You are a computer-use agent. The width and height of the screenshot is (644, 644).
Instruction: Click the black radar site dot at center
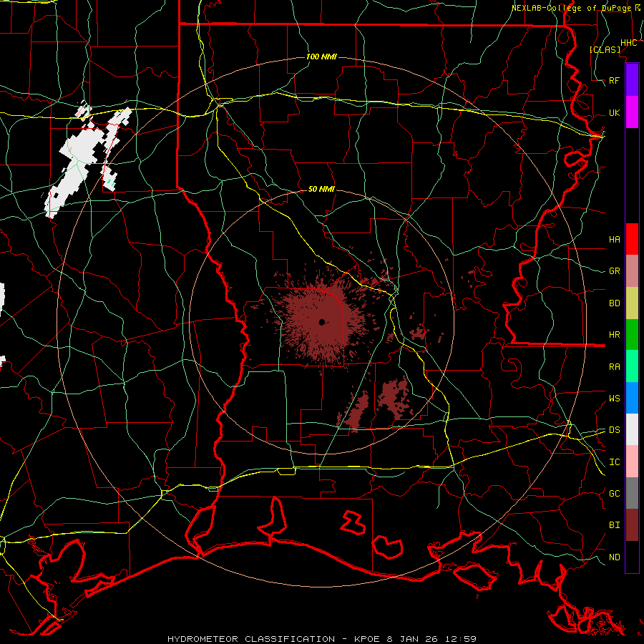tap(322, 322)
